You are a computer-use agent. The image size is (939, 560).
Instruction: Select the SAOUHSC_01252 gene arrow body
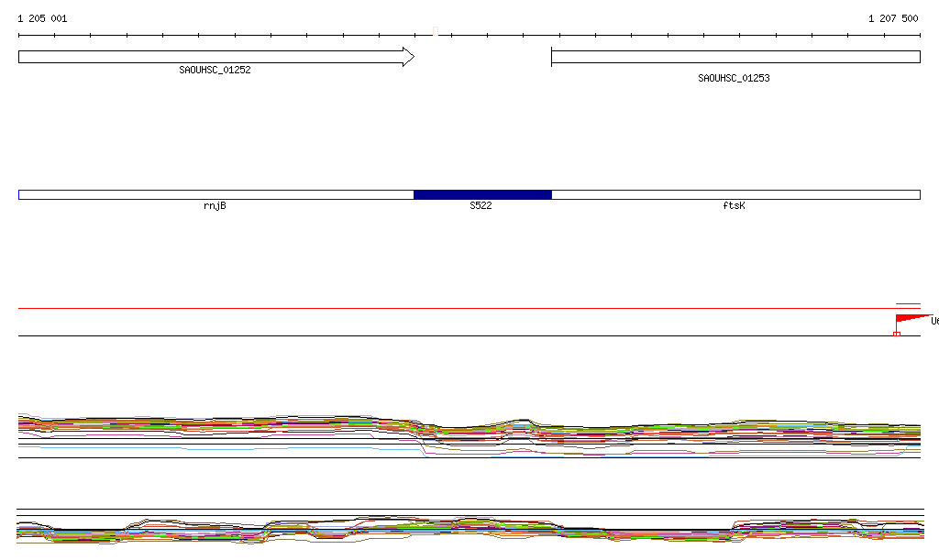pos(211,57)
